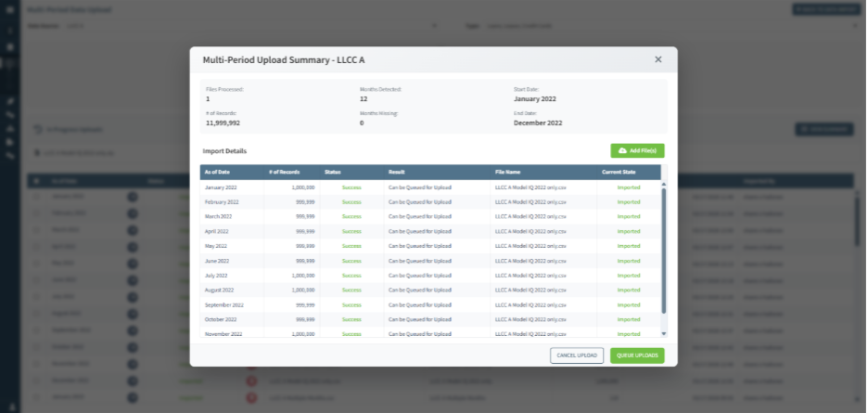Click the 999,999 records value for February 2022
Viewport: 868px width, 413px height.
tap(306, 201)
